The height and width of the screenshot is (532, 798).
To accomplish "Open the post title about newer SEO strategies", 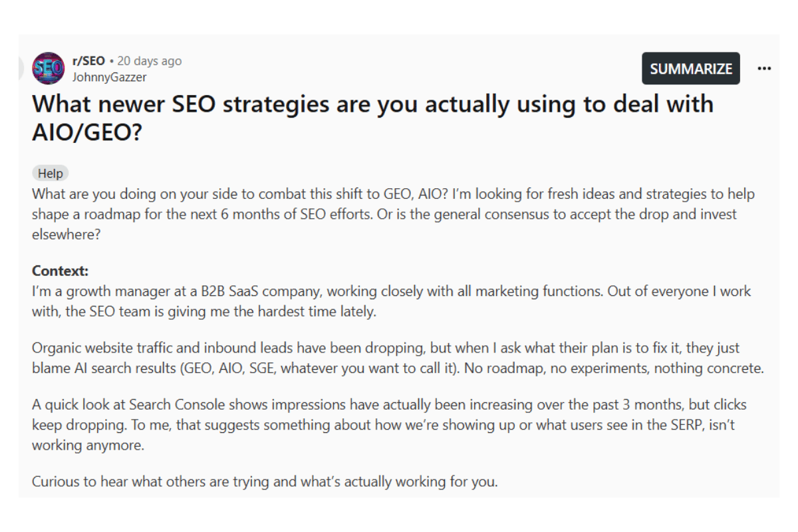I will click(372, 118).
